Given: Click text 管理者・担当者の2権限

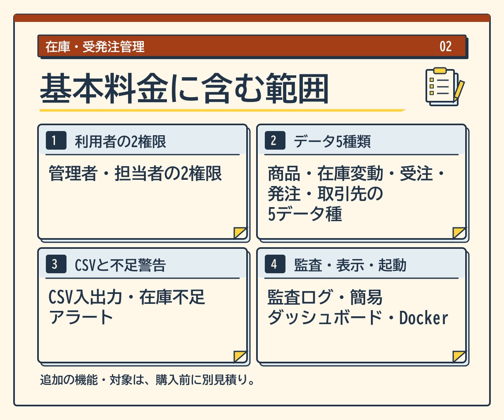Looking at the screenshot, I should pos(135,174).
